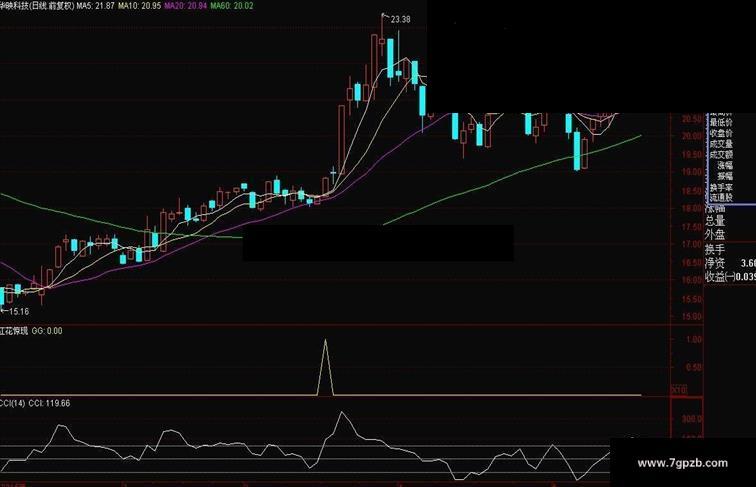Viewport: 756px width, 487px height.
Task: Click the 20.00 price axis label
Action: click(692, 136)
